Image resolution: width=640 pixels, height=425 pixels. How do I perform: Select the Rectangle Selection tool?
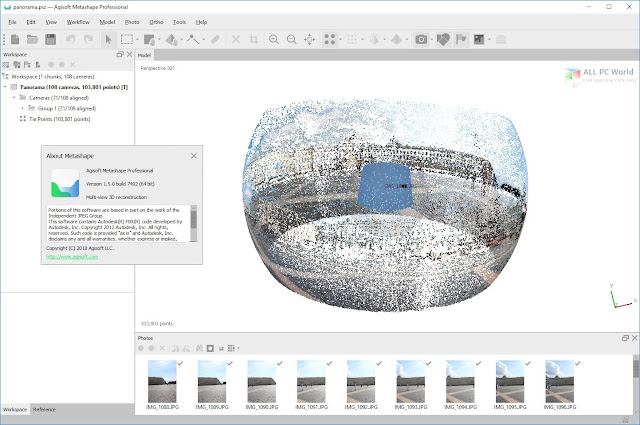(x=127, y=39)
